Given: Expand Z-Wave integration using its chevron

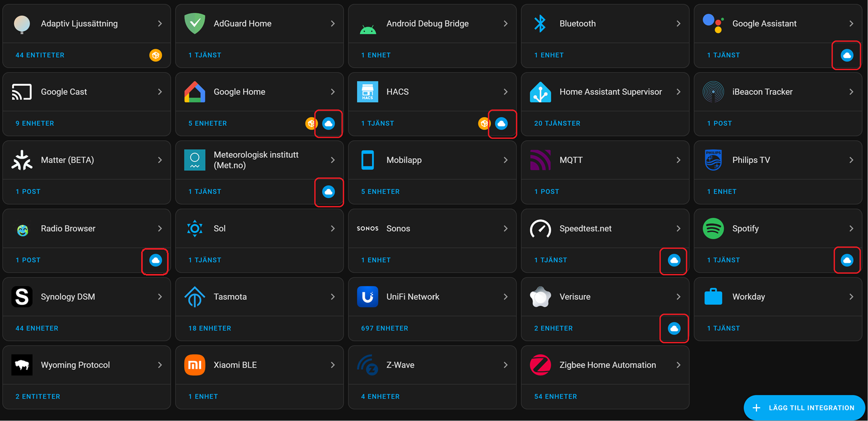Looking at the screenshot, I should pyautogui.click(x=505, y=365).
